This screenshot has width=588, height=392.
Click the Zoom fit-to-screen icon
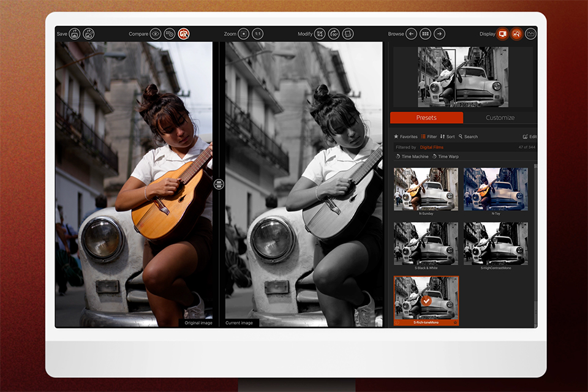pyautogui.click(x=244, y=34)
